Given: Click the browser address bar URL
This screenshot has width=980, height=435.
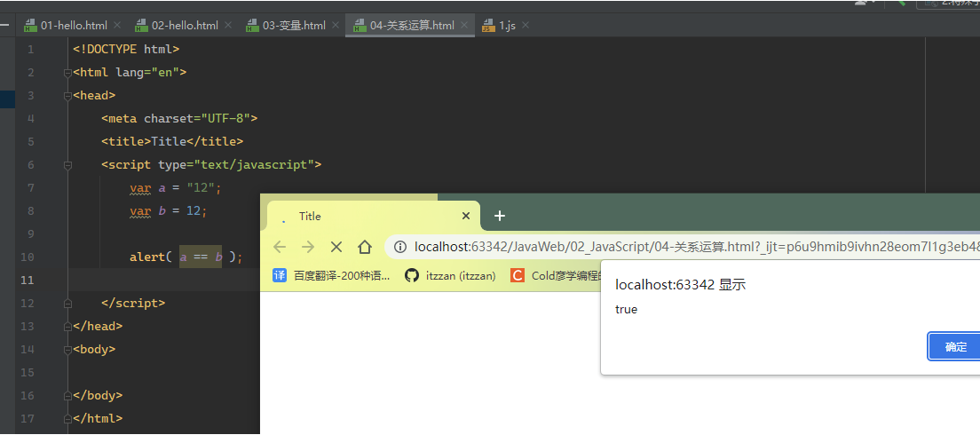Looking at the screenshot, I should pos(697,247).
